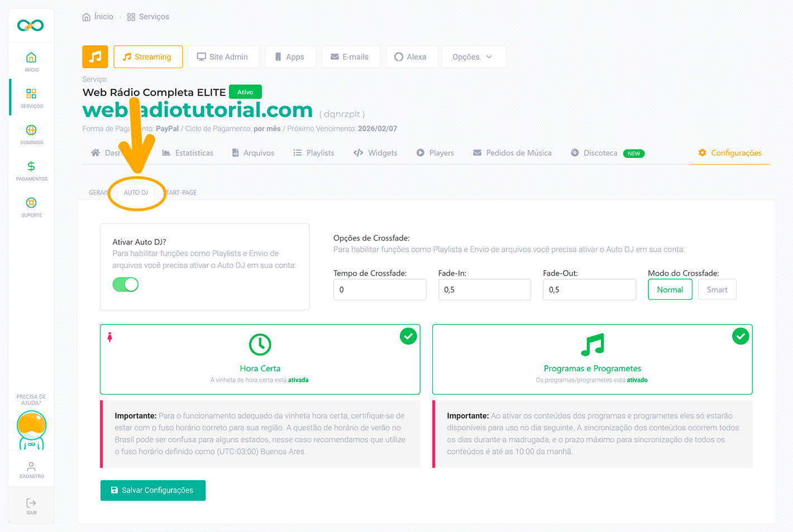Click the orange music note service icon
The width and height of the screenshot is (793, 532).
click(95, 57)
